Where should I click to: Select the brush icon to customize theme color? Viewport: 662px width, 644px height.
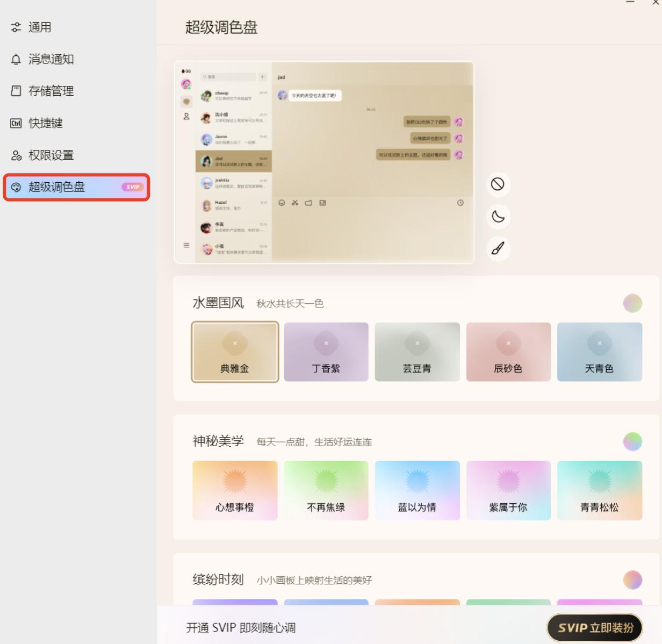[x=498, y=248]
